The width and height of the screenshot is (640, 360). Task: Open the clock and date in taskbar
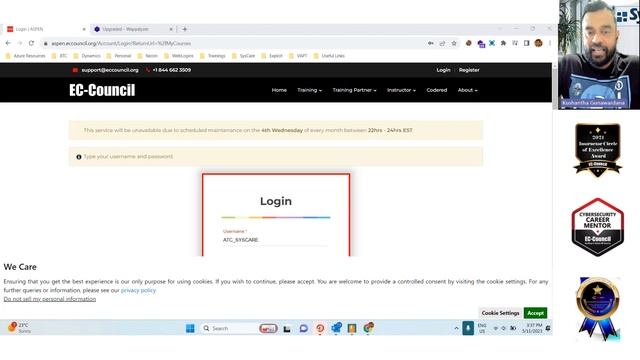[x=532, y=329]
